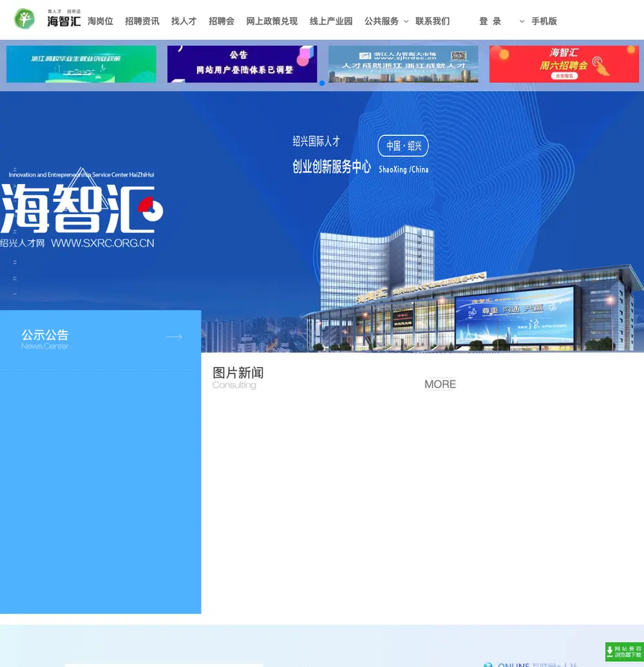This screenshot has width=644, height=667.
Task: Click the 创业创新服务中心 banner text
Action: pyautogui.click(x=332, y=166)
